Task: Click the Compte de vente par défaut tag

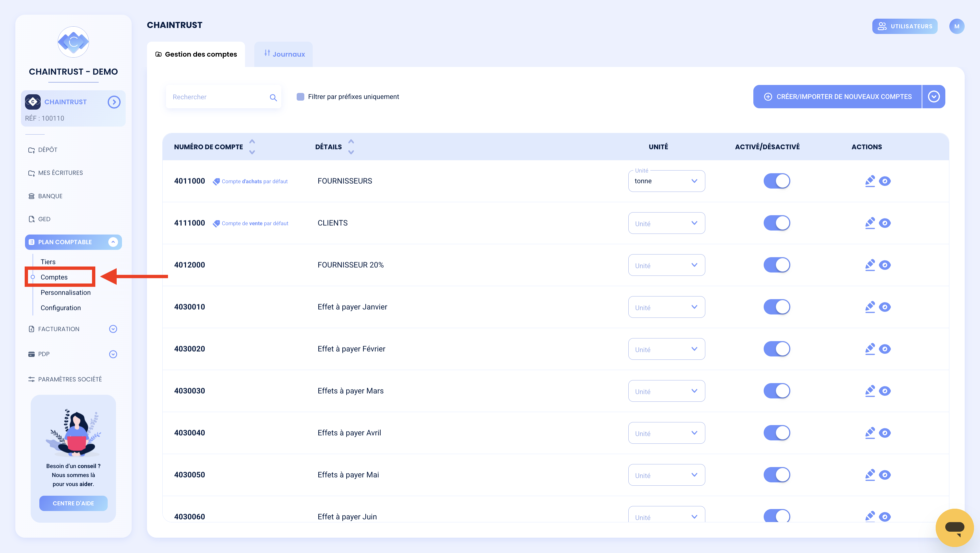Action: coord(251,223)
